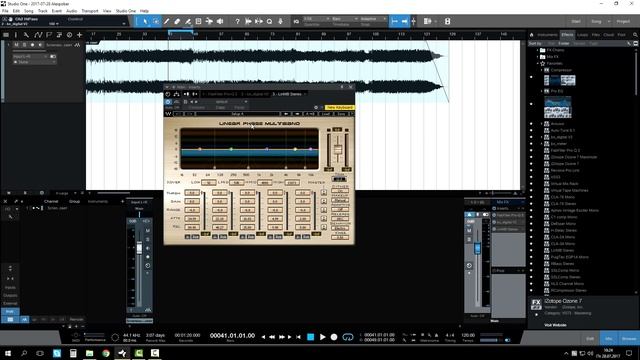Toggle Solo on the mixer input channel

pyautogui.click(x=148, y=239)
